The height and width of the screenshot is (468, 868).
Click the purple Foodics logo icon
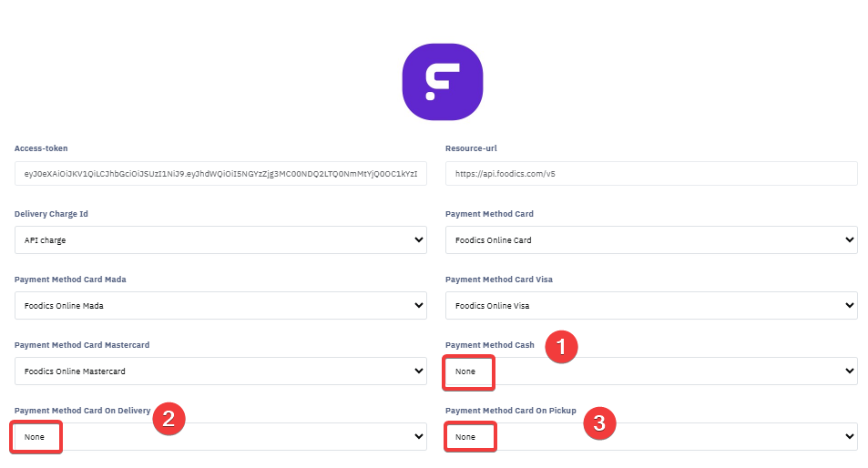442,81
